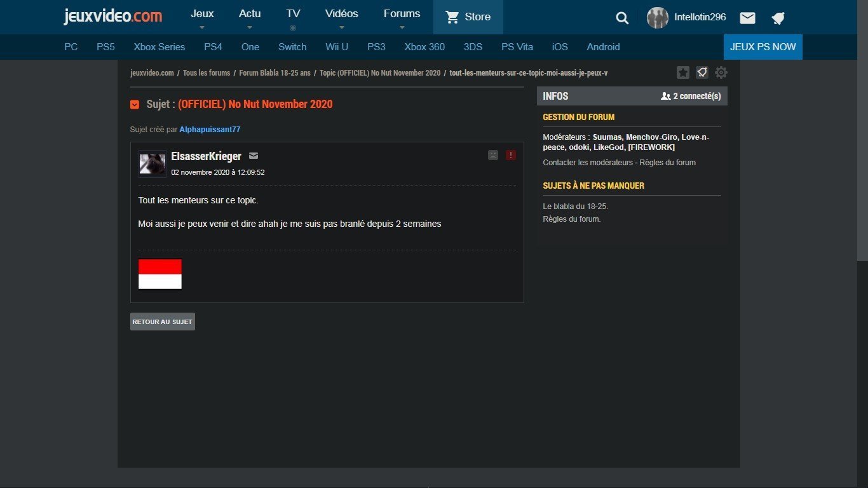Image resolution: width=868 pixels, height=488 pixels.
Task: Open Alphapuissant77 profile link
Action: click(210, 130)
